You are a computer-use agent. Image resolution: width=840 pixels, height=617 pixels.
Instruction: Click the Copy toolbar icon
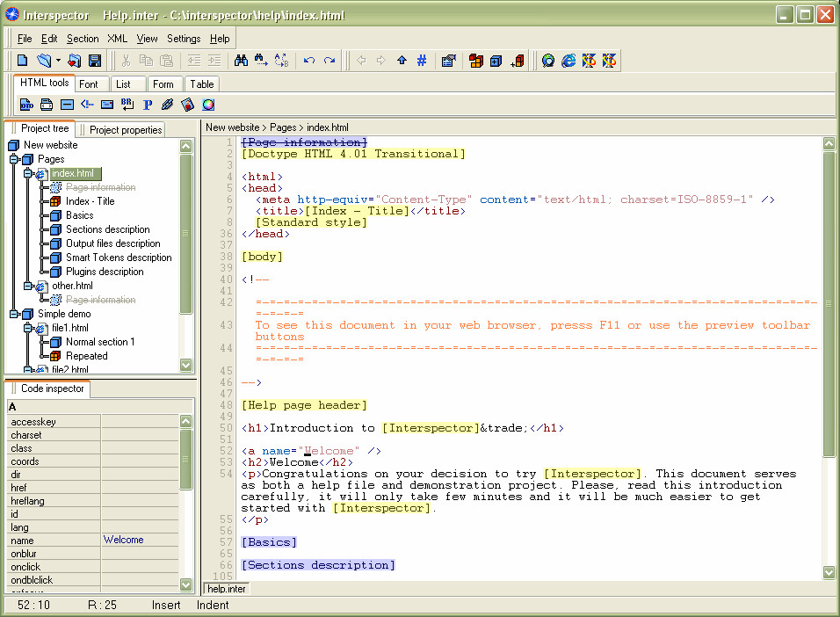point(146,61)
